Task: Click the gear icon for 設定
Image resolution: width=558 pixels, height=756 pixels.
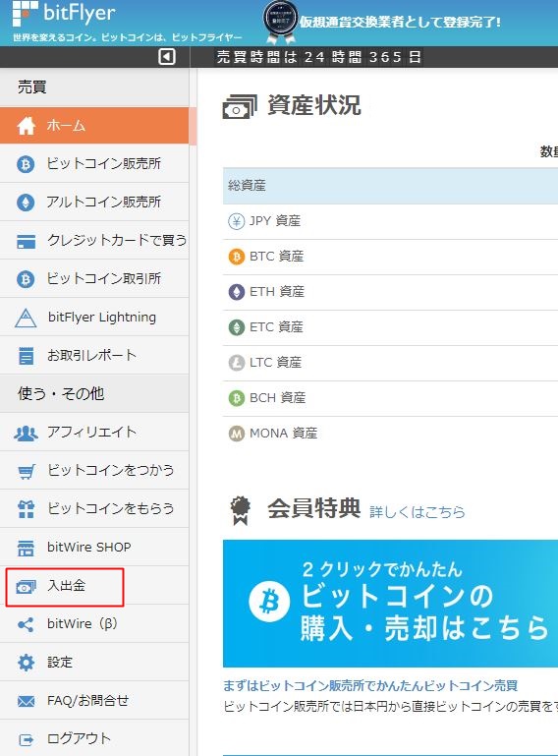Action: coord(26,663)
